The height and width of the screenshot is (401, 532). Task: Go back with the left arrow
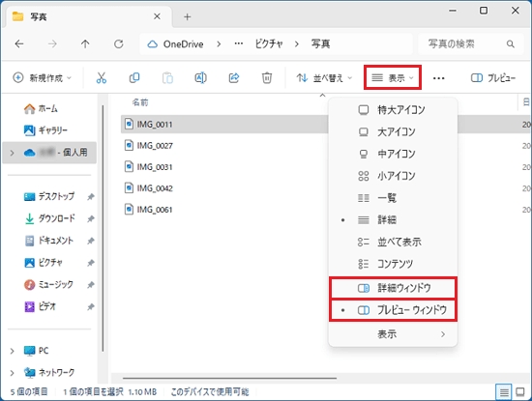pos(19,43)
